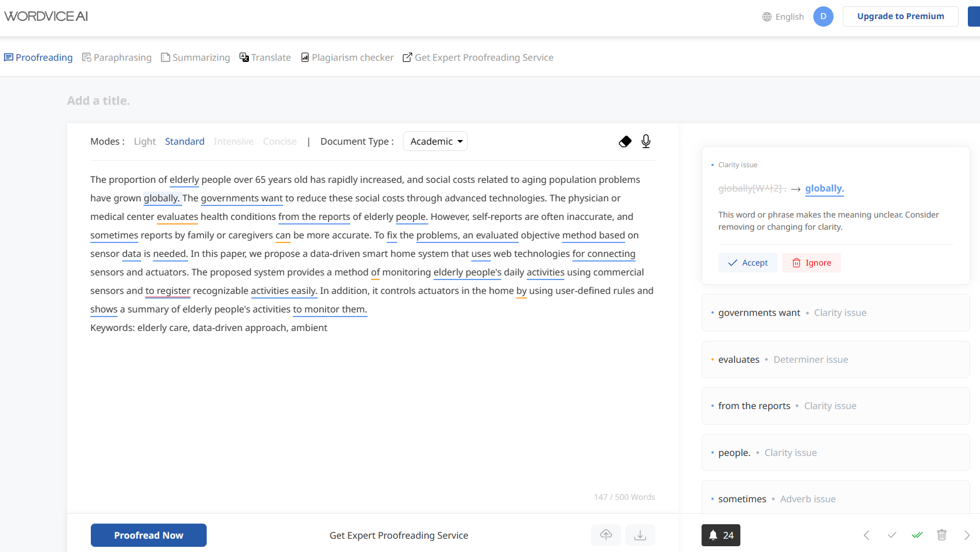
Task: Switch proofreading mode to Light
Action: tap(144, 141)
